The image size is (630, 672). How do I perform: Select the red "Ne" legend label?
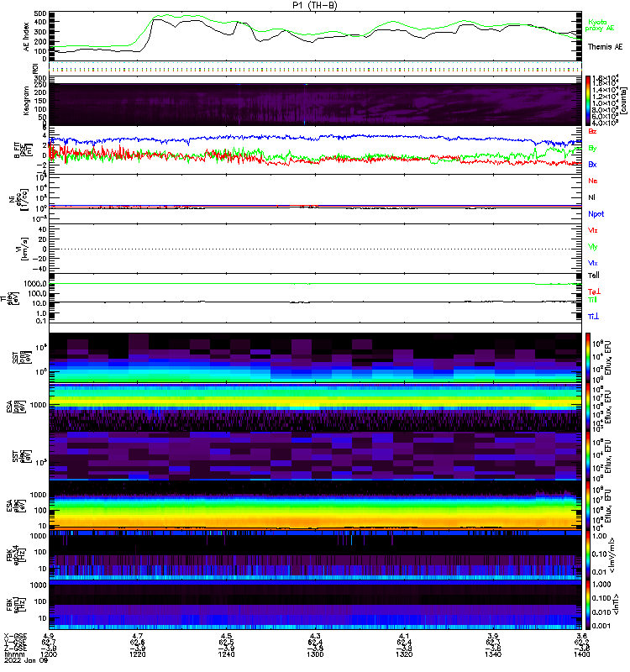click(593, 181)
